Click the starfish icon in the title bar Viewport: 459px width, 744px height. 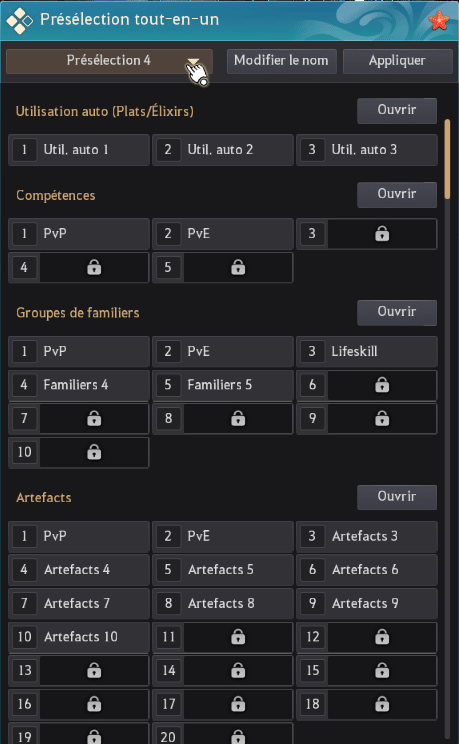[439, 20]
